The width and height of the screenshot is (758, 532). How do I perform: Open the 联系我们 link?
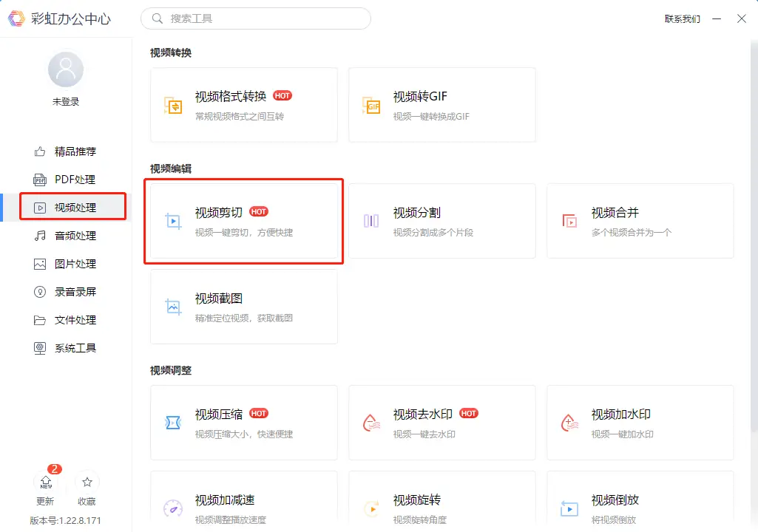coord(682,19)
